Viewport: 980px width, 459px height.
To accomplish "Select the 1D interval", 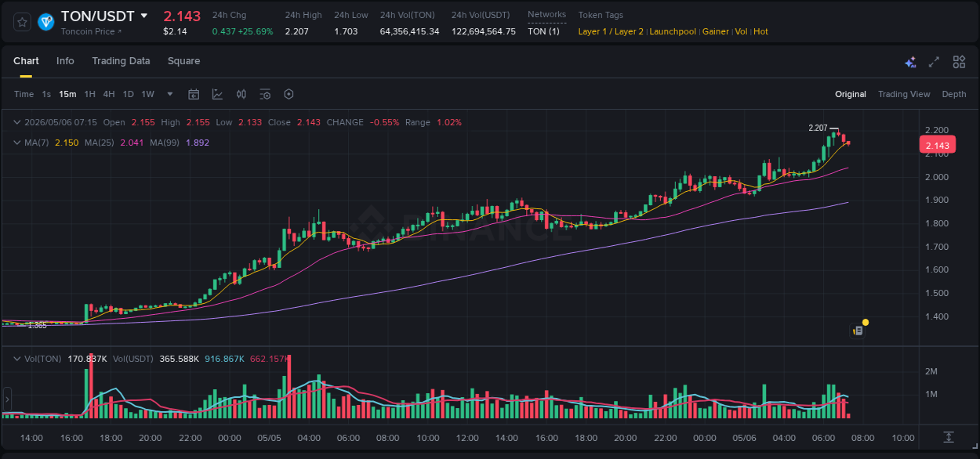I will (128, 94).
